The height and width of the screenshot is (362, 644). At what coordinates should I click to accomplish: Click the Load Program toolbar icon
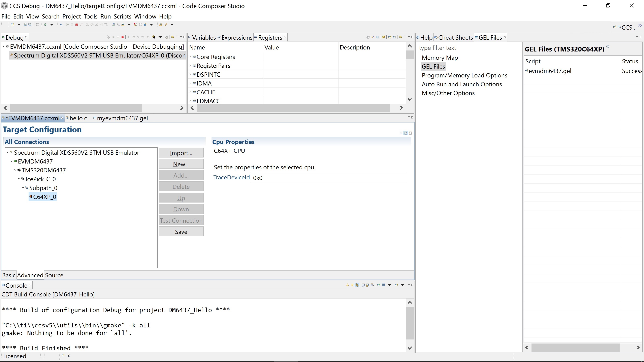click(x=123, y=25)
